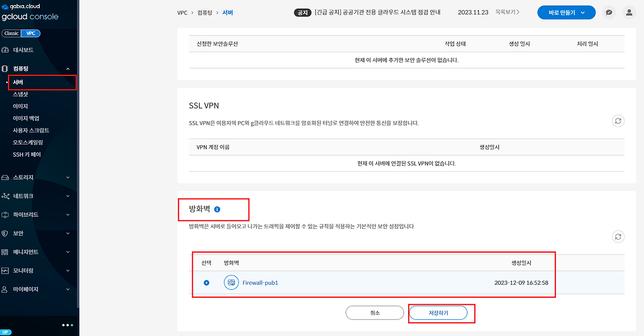644x336 pixels.
Task: Expand the 하이브리드 menu section
Action: pos(68,214)
